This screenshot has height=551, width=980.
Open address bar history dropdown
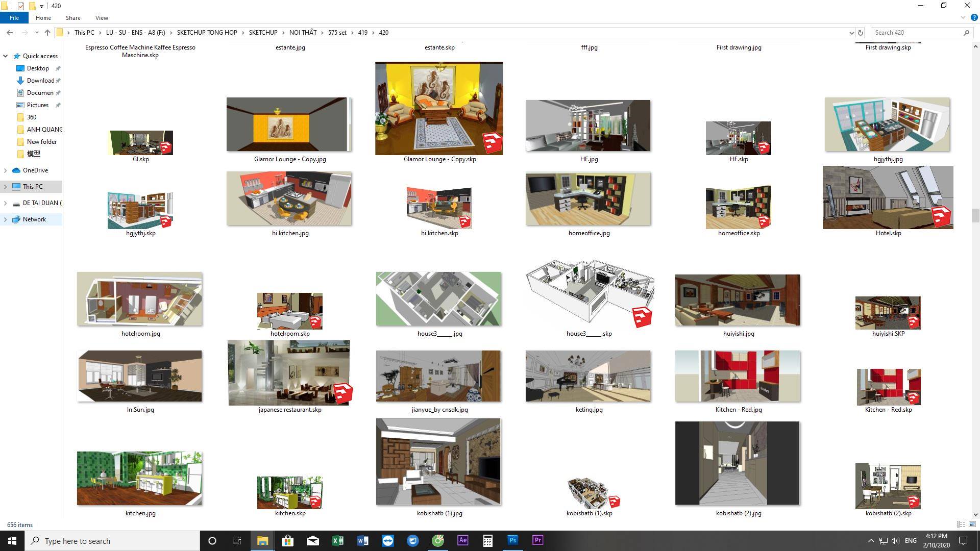(x=851, y=32)
